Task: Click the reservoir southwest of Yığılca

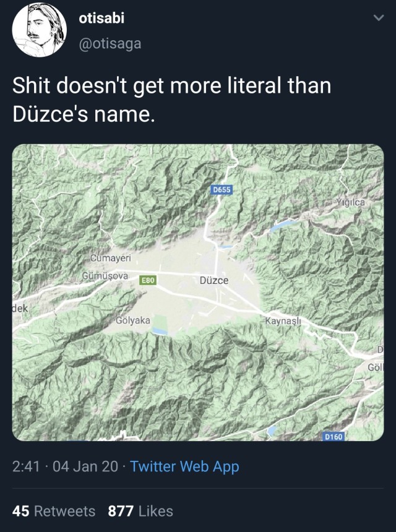Action: (283, 225)
